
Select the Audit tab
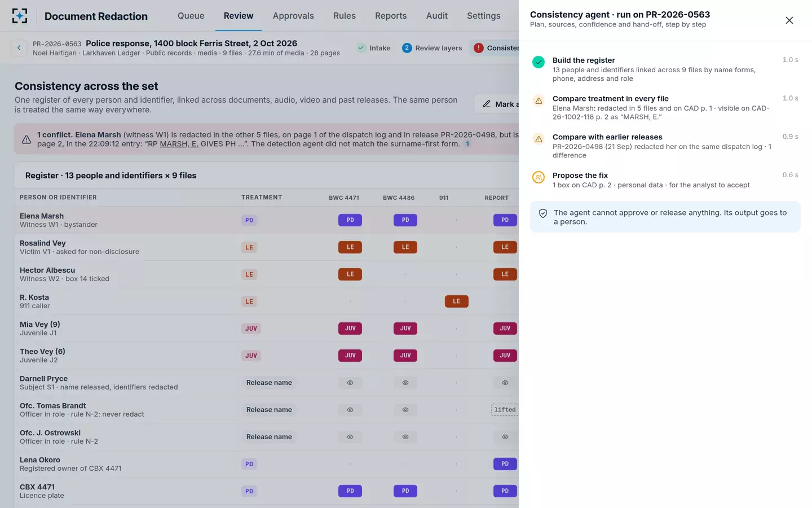pyautogui.click(x=437, y=16)
